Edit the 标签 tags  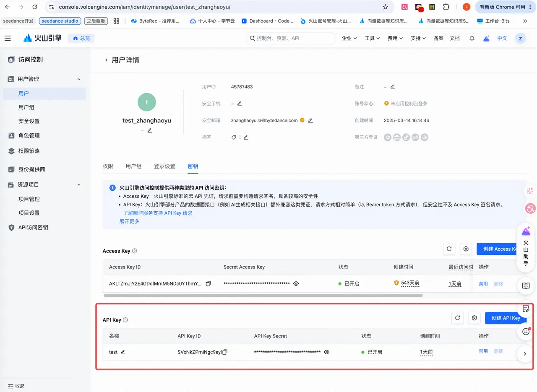tap(246, 137)
